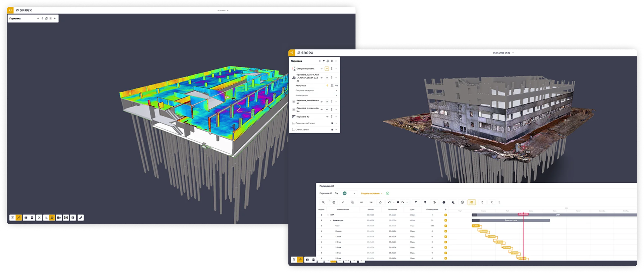Open the user avatar dropdown in 4D panel

point(349,193)
